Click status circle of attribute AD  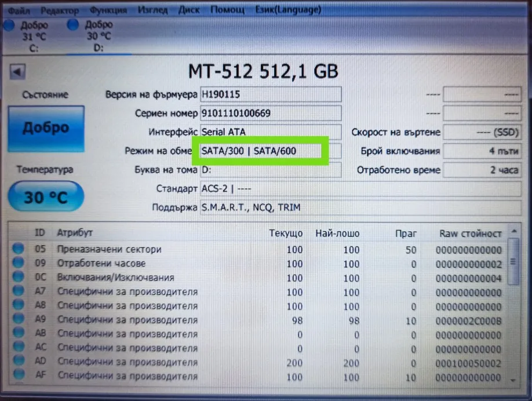tap(19, 360)
